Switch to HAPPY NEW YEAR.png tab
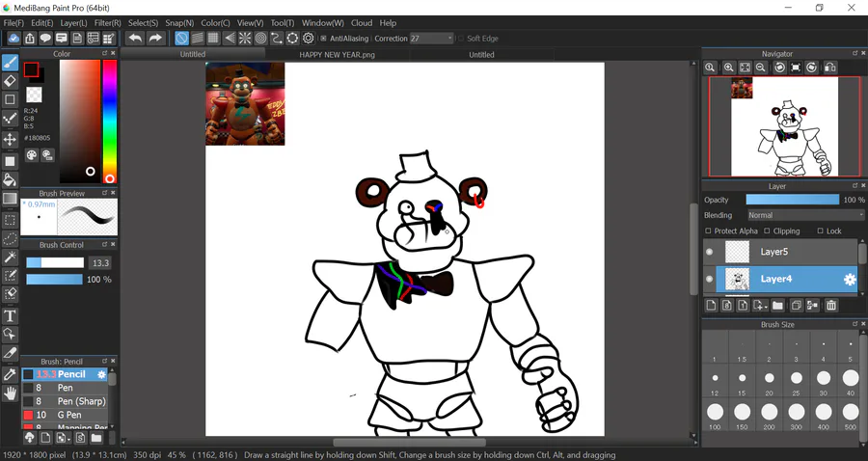Viewport: 868px width, 461px height. coord(338,54)
